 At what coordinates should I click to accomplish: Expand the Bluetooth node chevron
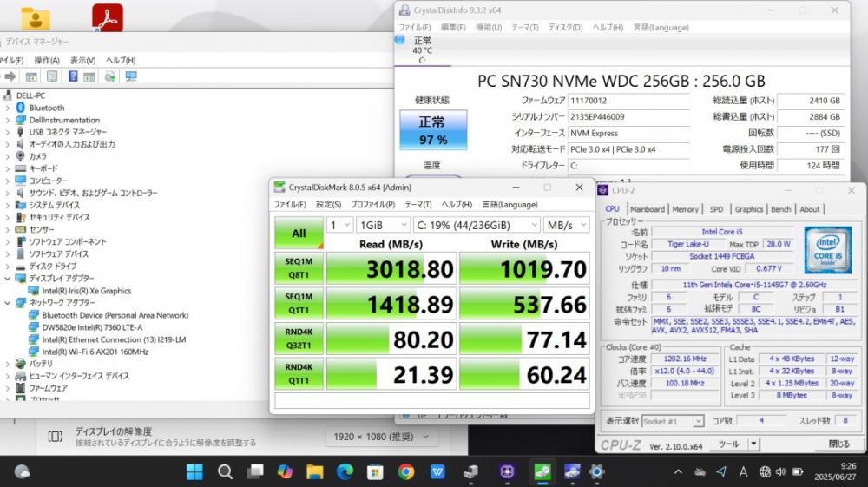click(x=7, y=108)
